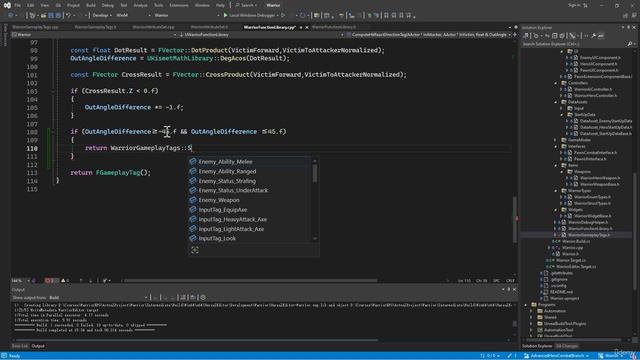Toggle word wrap icon in Output toolbar
This screenshot has height=360, width=640.
[x=193, y=298]
